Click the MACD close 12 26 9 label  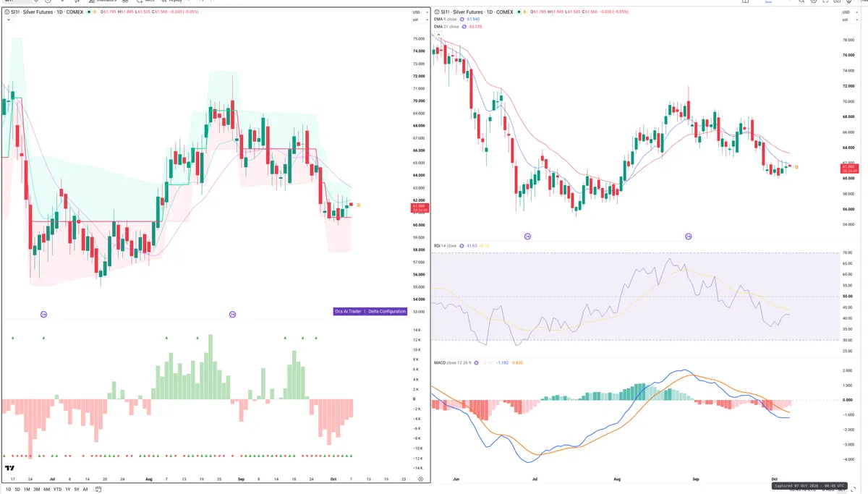453,362
